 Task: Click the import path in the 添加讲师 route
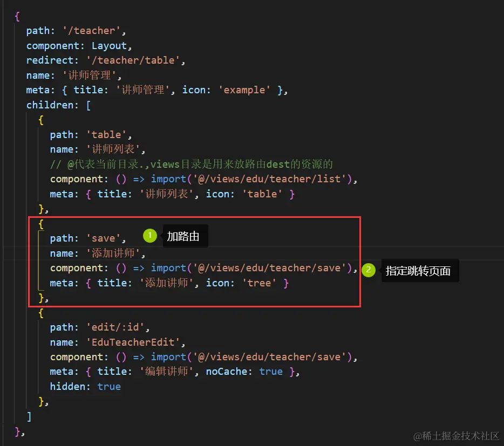[270, 267]
